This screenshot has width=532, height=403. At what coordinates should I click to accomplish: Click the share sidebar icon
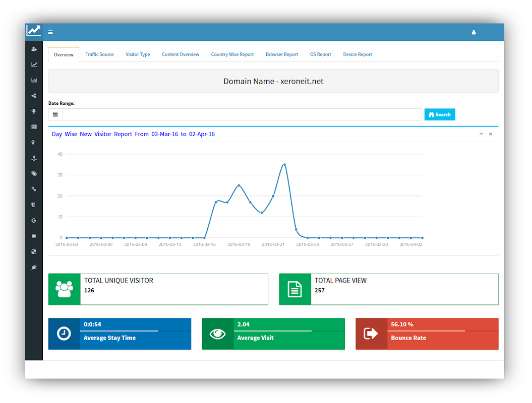click(34, 96)
